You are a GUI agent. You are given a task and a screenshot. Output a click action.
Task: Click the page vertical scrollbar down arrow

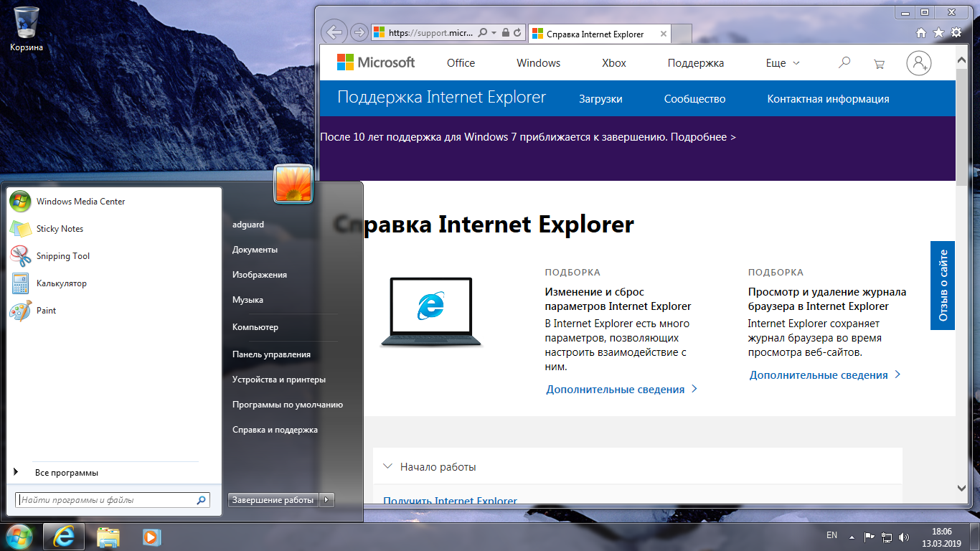(x=962, y=488)
